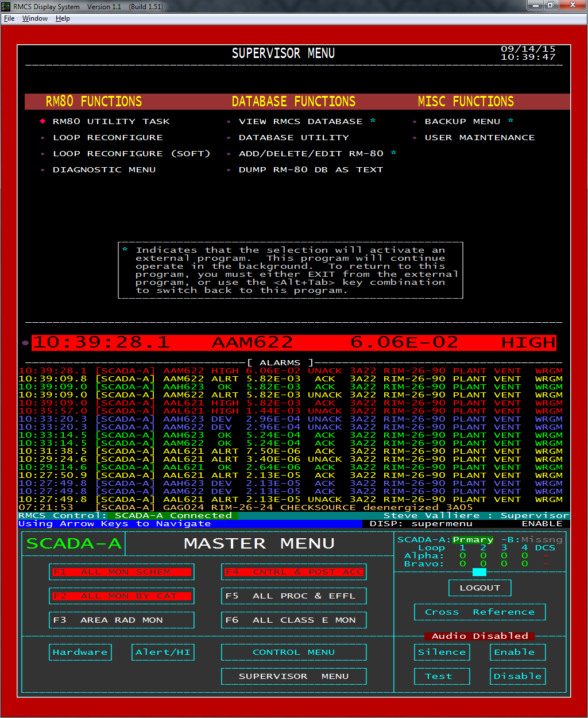Silence the audio alarm
588x718 pixels.
point(442,652)
